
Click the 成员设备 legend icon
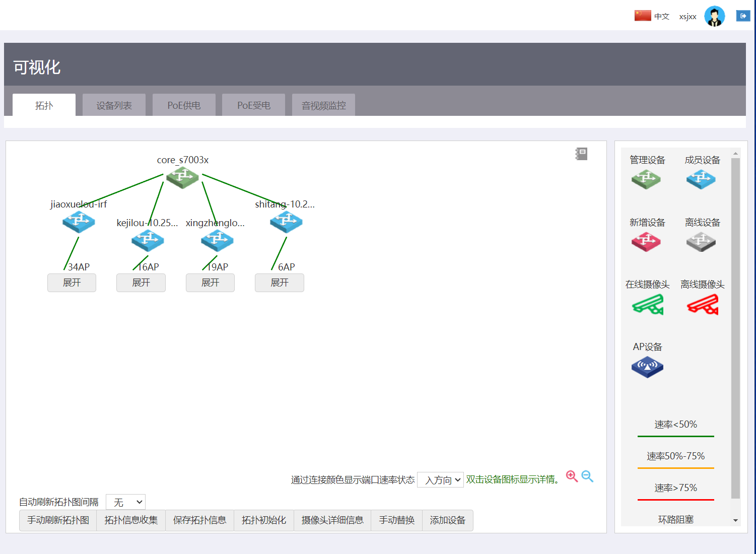701,179
